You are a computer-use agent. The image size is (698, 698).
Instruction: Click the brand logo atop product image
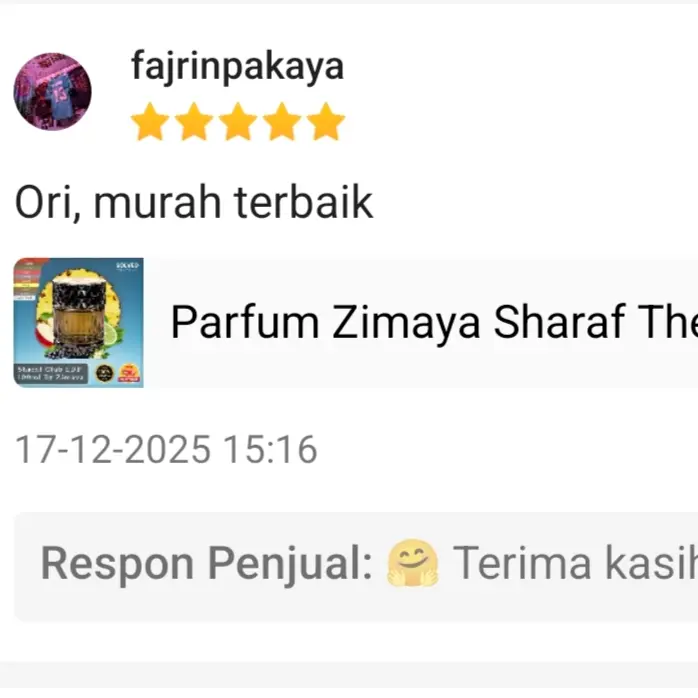tap(127, 266)
